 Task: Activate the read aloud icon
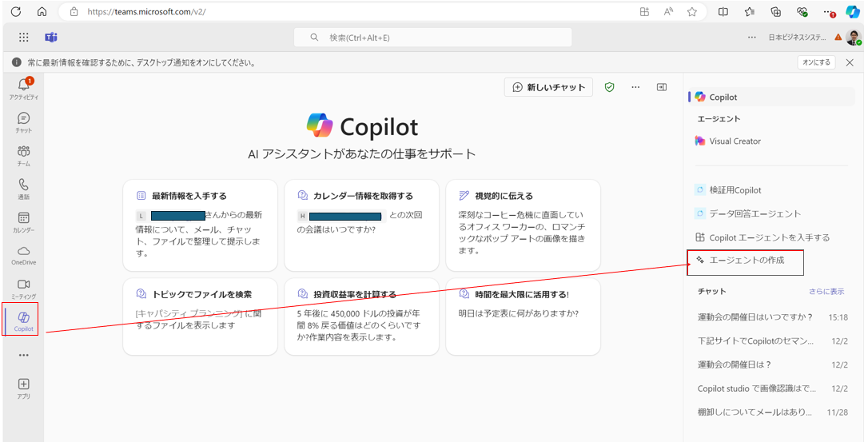[668, 12]
